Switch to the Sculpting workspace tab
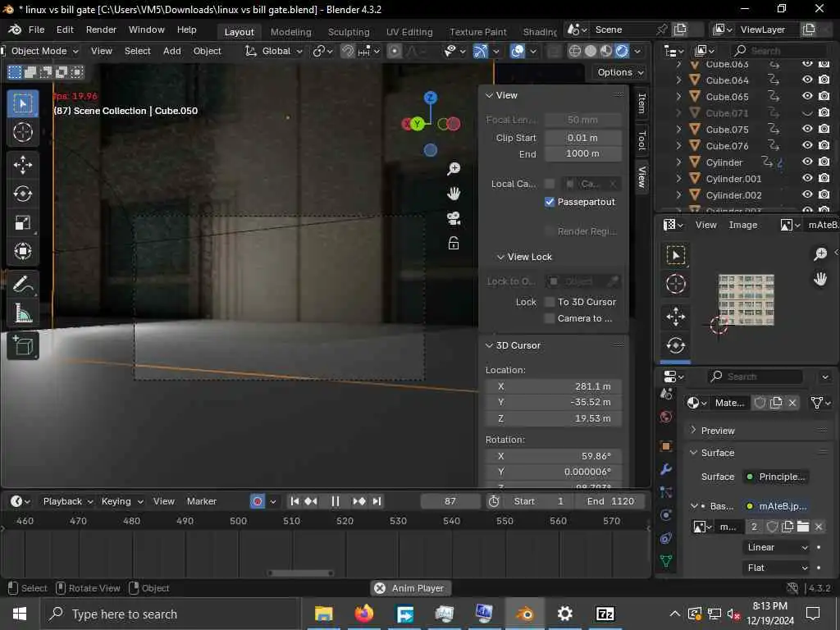 click(349, 32)
